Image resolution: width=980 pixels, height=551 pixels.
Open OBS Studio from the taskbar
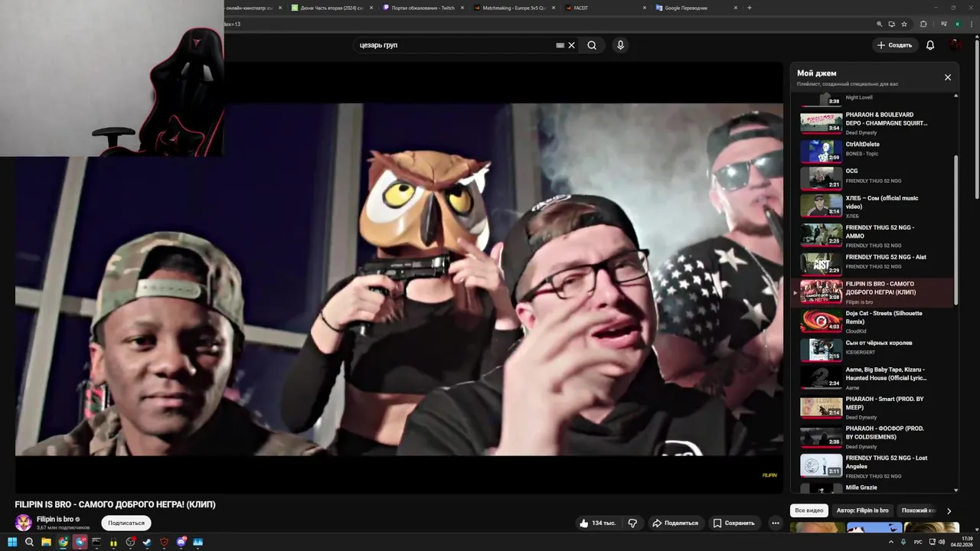click(130, 543)
